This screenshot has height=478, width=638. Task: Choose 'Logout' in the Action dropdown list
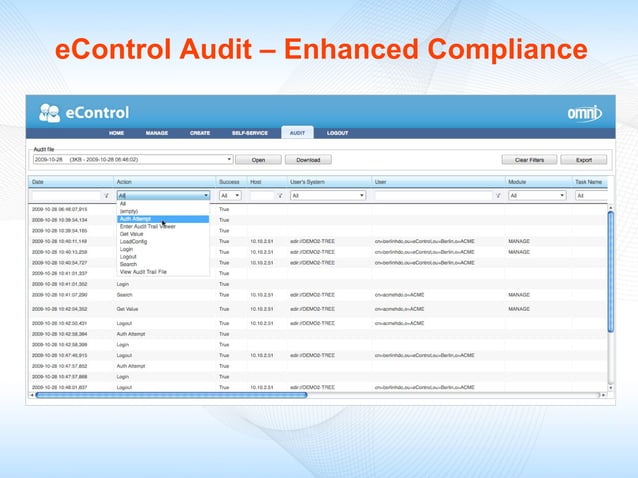pyautogui.click(x=163, y=257)
